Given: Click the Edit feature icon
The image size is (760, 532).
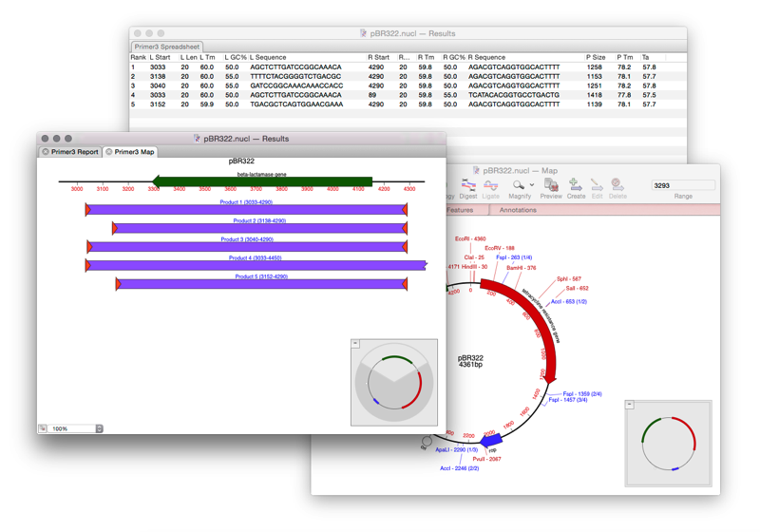Looking at the screenshot, I should click(597, 187).
